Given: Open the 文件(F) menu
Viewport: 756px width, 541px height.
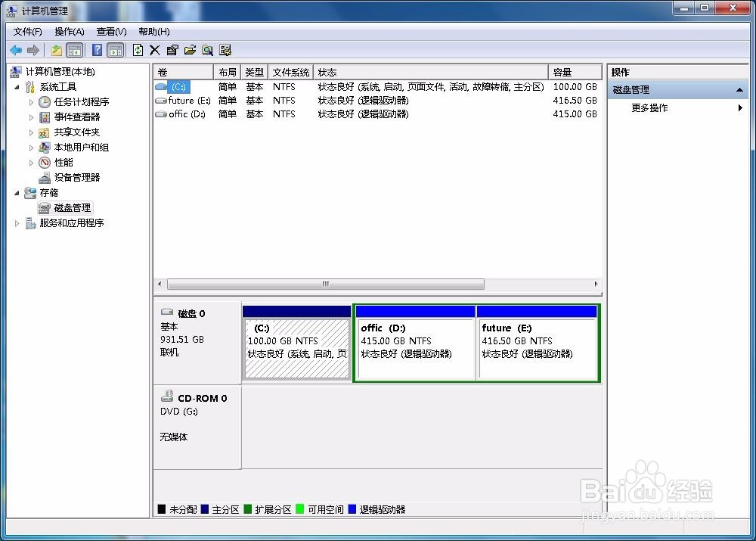Looking at the screenshot, I should tap(27, 32).
